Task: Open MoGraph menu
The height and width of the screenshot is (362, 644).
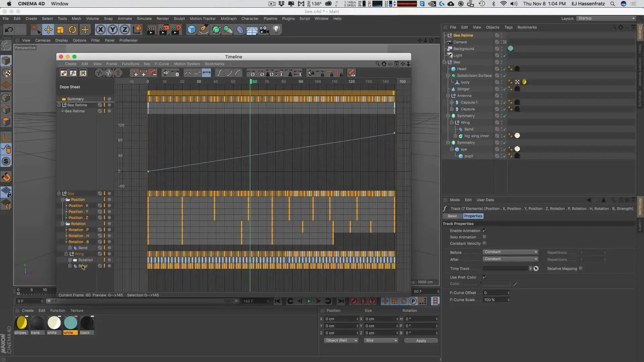Action: click(x=228, y=19)
